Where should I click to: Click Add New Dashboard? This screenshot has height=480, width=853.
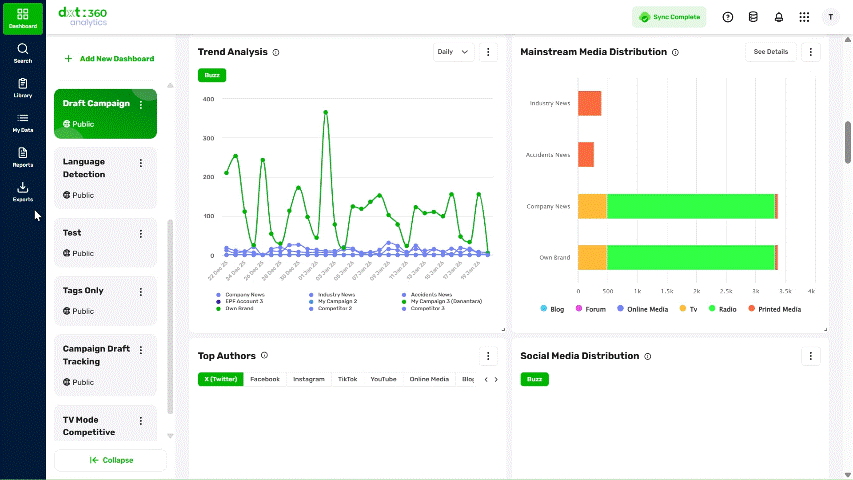109,59
